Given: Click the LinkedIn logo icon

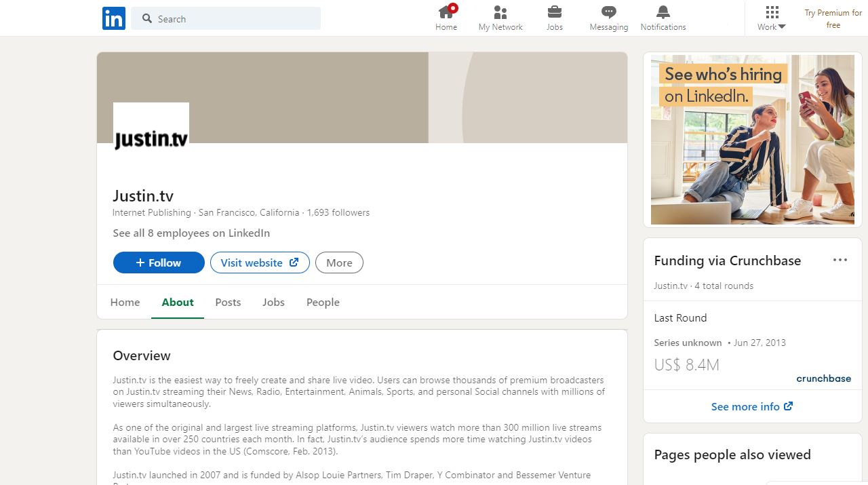Looking at the screenshot, I should tap(114, 18).
